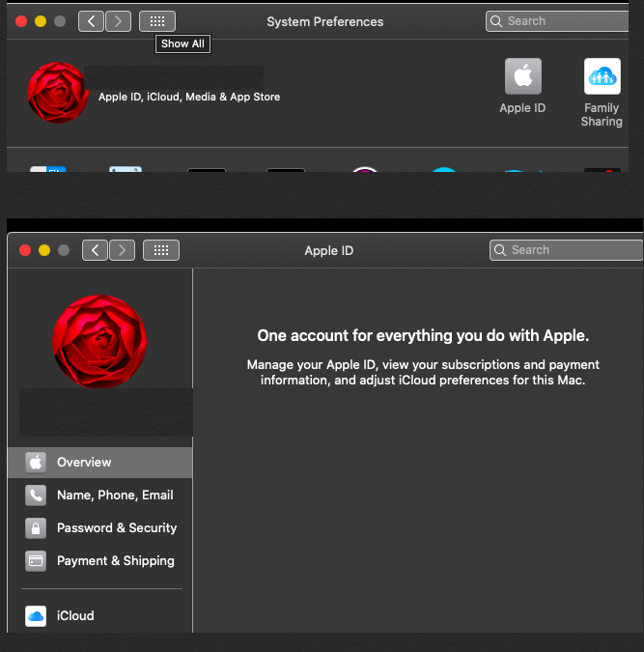
Task: Click Show All grid button in System Preferences
Action: coord(157,21)
